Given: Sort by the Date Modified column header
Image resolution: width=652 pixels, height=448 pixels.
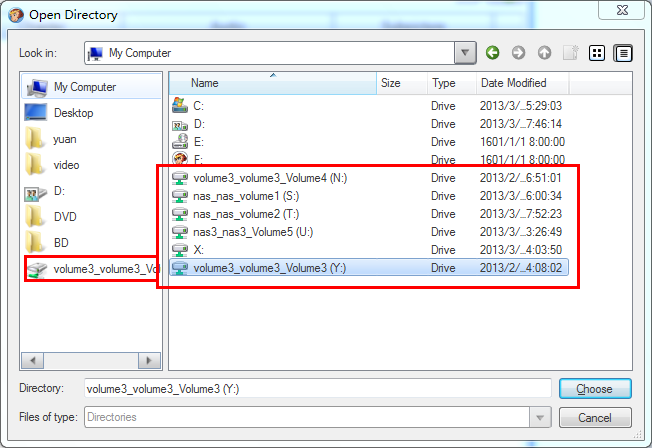Looking at the screenshot, I should click(x=523, y=83).
